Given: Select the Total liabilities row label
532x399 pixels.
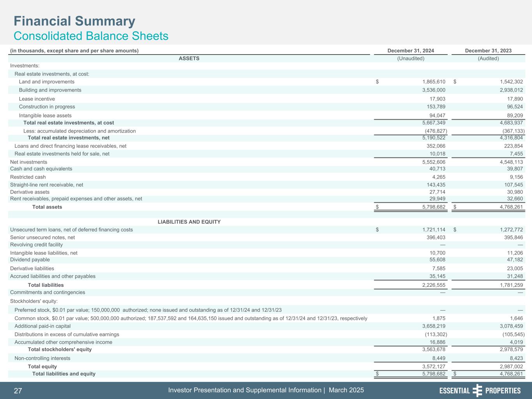Looking at the screenshot, I should tap(46, 285).
